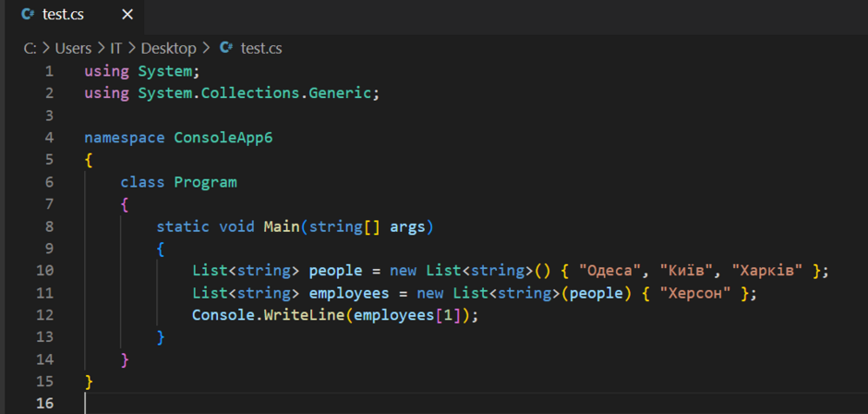Click the 'void' keyword on line 8
Image resolution: width=868 pixels, height=414 pixels.
tap(237, 226)
